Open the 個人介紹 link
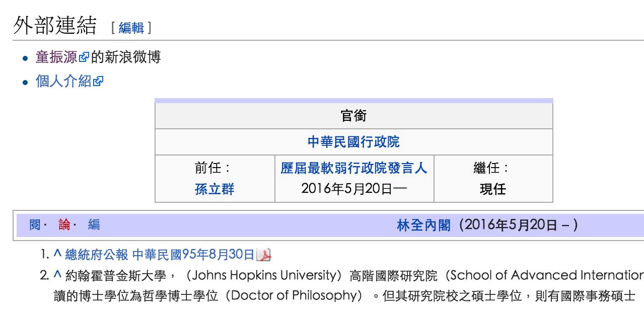Image resolution: width=644 pixels, height=313 pixels. pos(63,81)
